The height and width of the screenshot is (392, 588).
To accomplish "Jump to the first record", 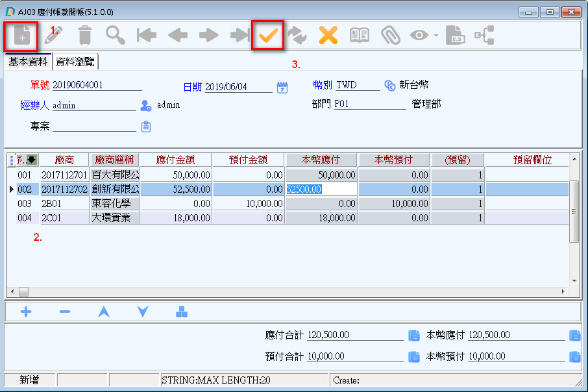I will (x=147, y=36).
